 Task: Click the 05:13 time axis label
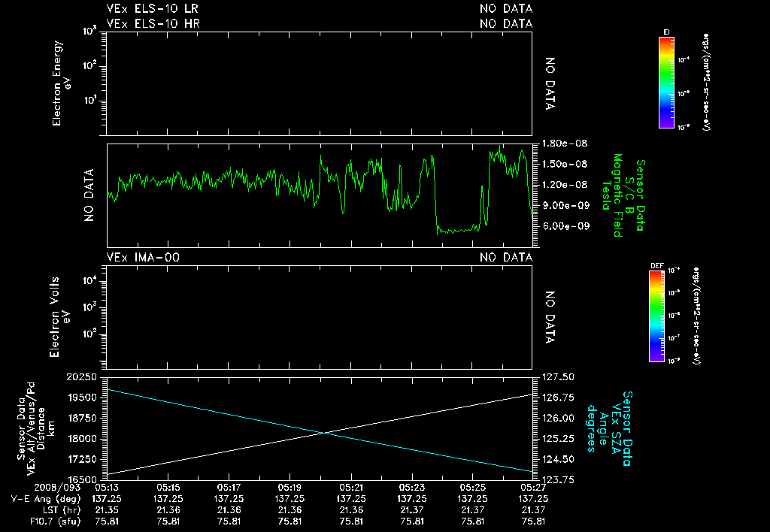(x=107, y=488)
